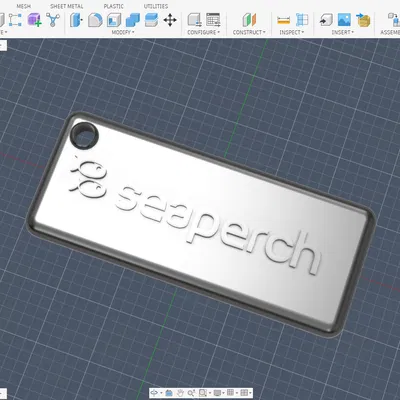400x400 pixels.
Task: Select the Combine bodies tool
Action: click(x=133, y=20)
